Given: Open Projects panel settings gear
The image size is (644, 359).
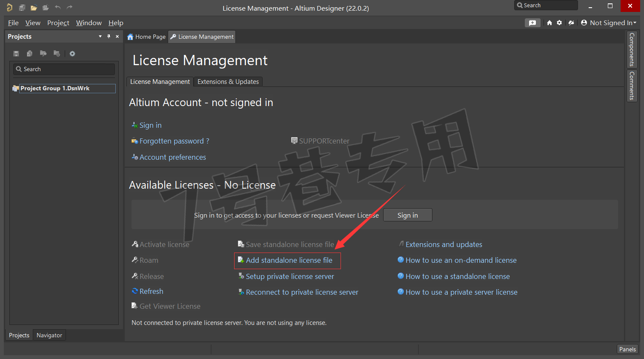Looking at the screenshot, I should [72, 54].
